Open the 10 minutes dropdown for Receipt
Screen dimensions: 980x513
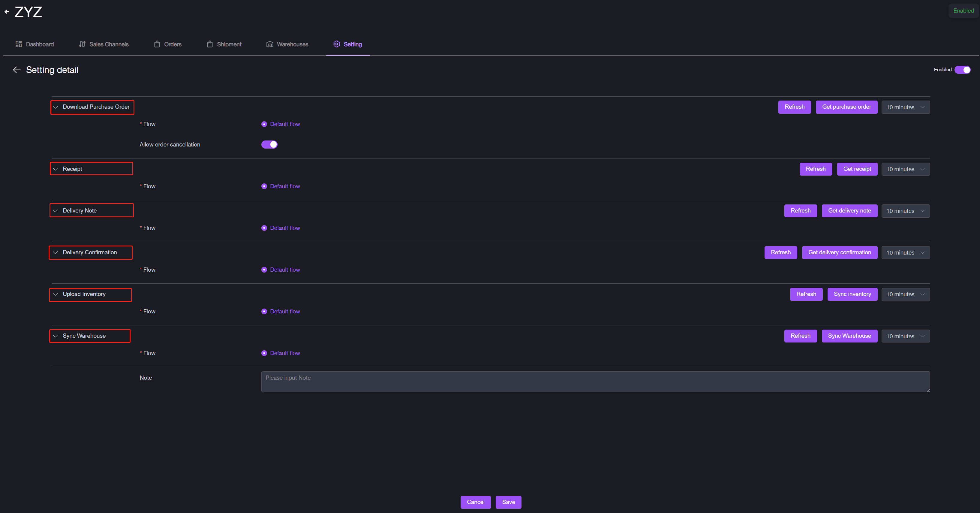pos(905,169)
